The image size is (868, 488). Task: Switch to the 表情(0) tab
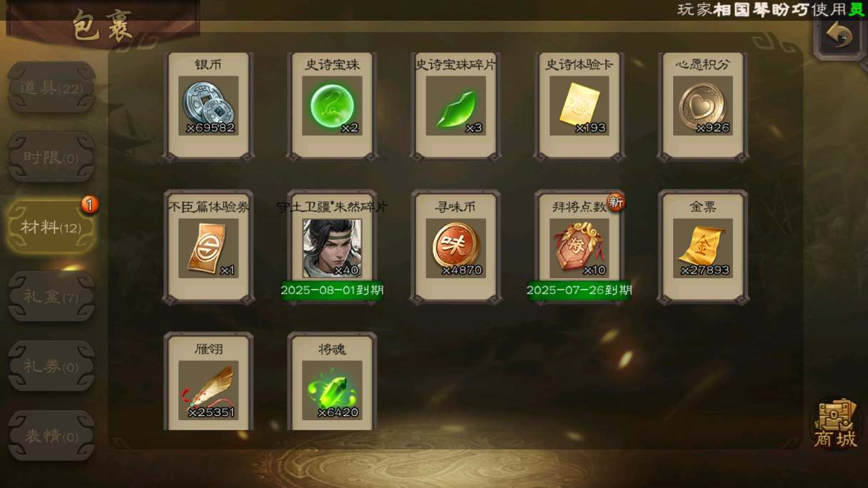point(51,436)
